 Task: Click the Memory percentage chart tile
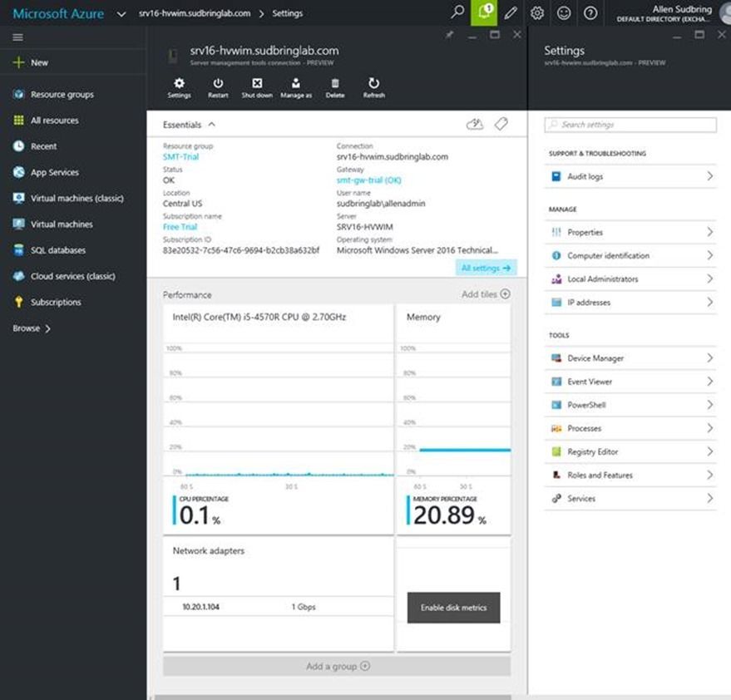454,420
